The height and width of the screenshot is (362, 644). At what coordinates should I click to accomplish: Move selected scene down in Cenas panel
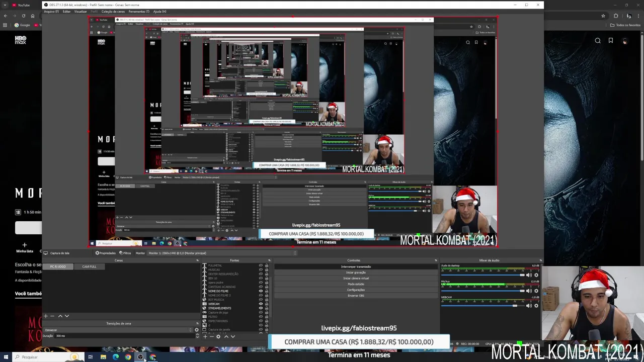pyautogui.click(x=67, y=316)
